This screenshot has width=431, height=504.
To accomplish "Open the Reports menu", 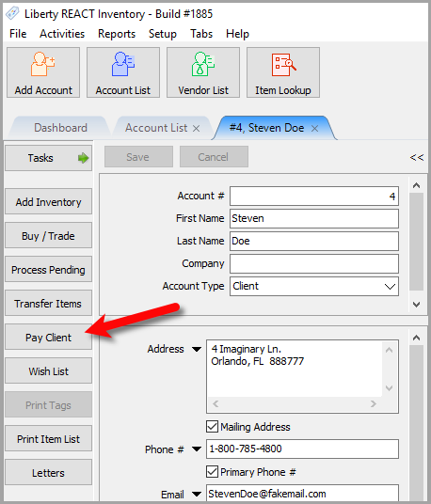I will [117, 34].
